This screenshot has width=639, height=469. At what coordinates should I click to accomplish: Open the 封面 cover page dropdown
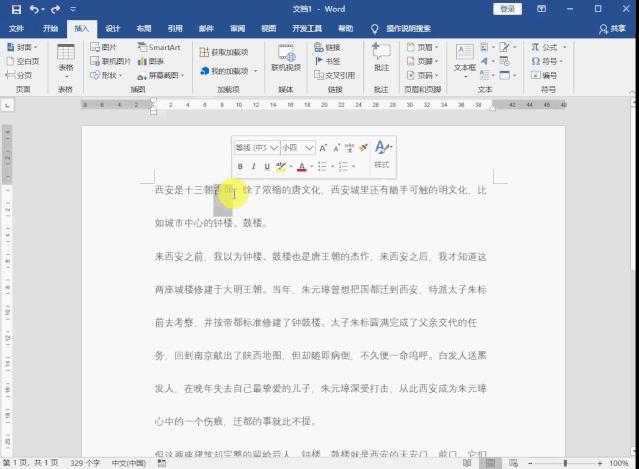point(22,47)
